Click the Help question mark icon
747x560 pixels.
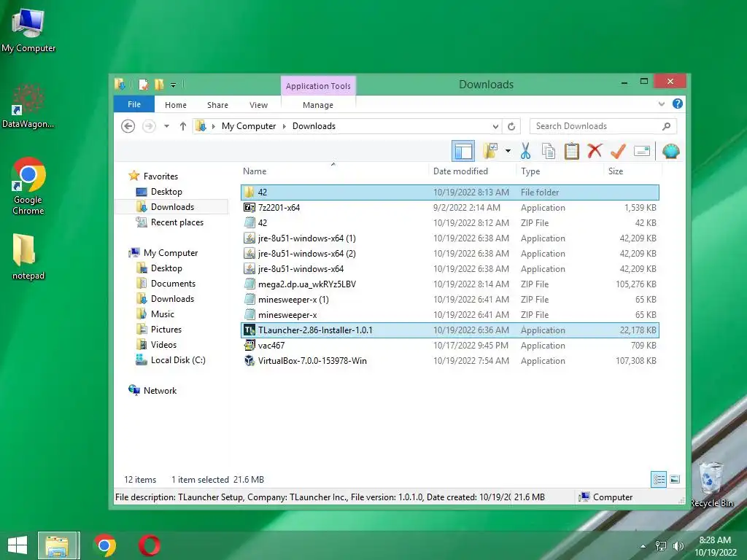pos(677,104)
